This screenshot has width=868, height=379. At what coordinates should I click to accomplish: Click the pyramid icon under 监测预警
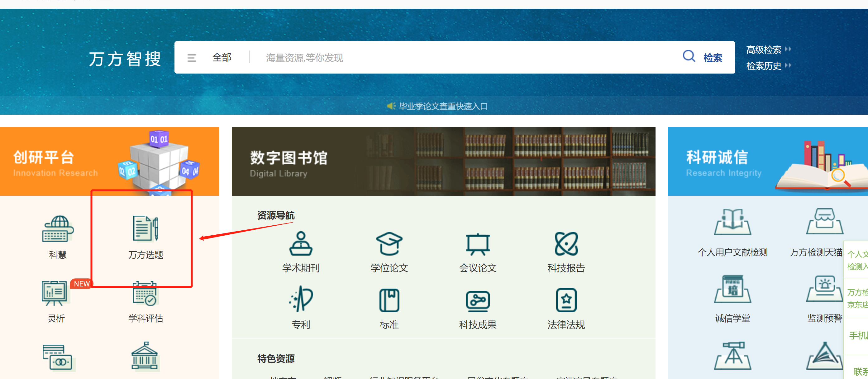pos(824,356)
